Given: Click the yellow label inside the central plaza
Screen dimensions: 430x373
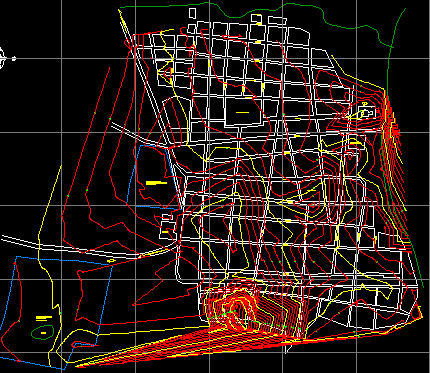Looking at the screenshot, I should (x=242, y=113).
